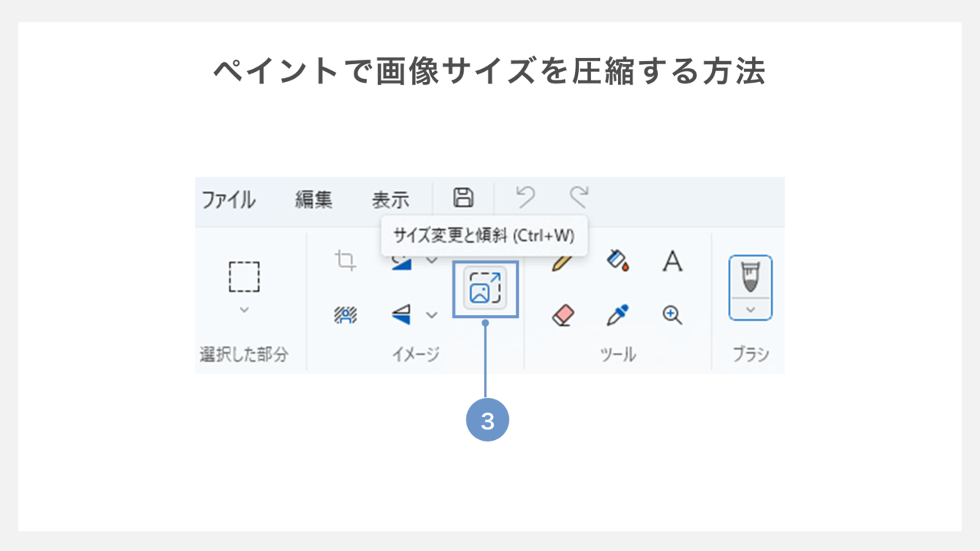
Task: Select the fill bucket tool
Action: tap(617, 261)
